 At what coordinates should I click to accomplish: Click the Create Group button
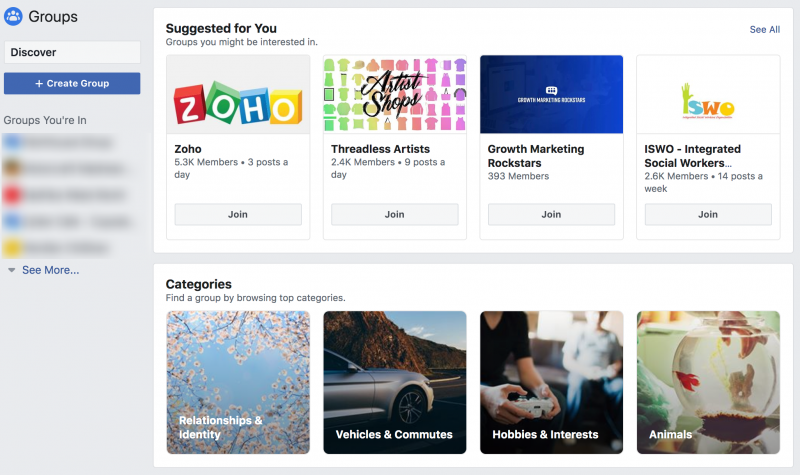pos(72,83)
